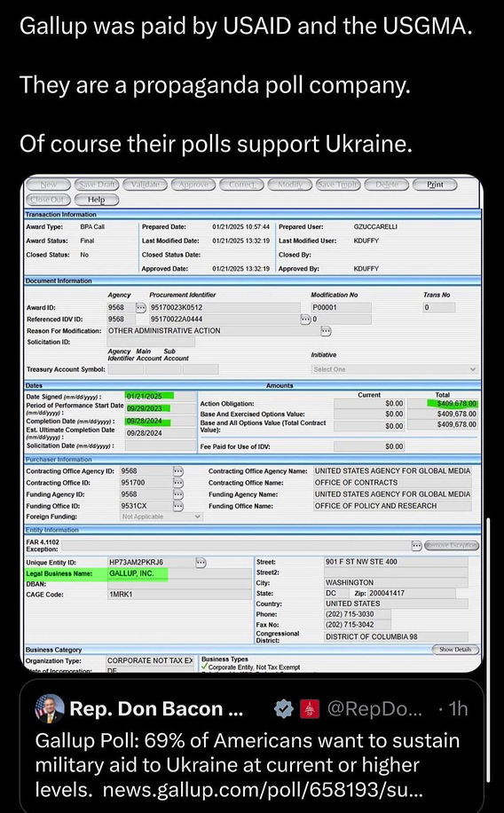Image resolution: width=504 pixels, height=813 pixels.
Task: Open ellipsis lookup for Contracting Office ID
Action: click(x=178, y=482)
